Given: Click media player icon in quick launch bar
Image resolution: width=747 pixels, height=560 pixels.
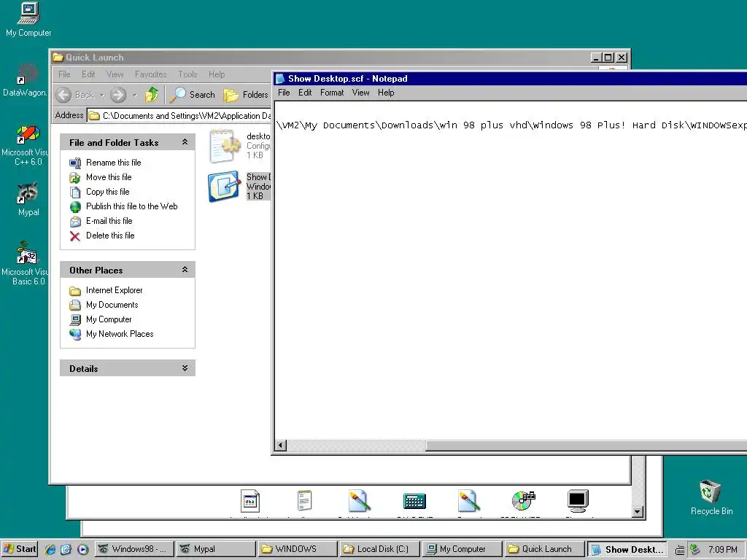Looking at the screenshot, I should (82, 549).
